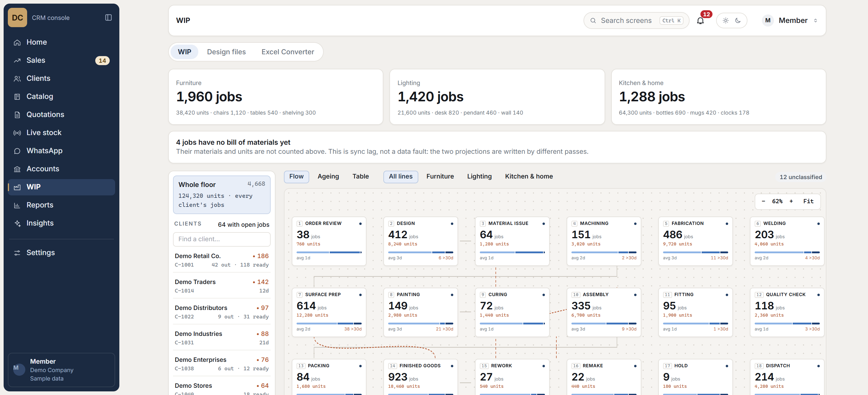Switch to dark theme moon icon

pyautogui.click(x=738, y=21)
